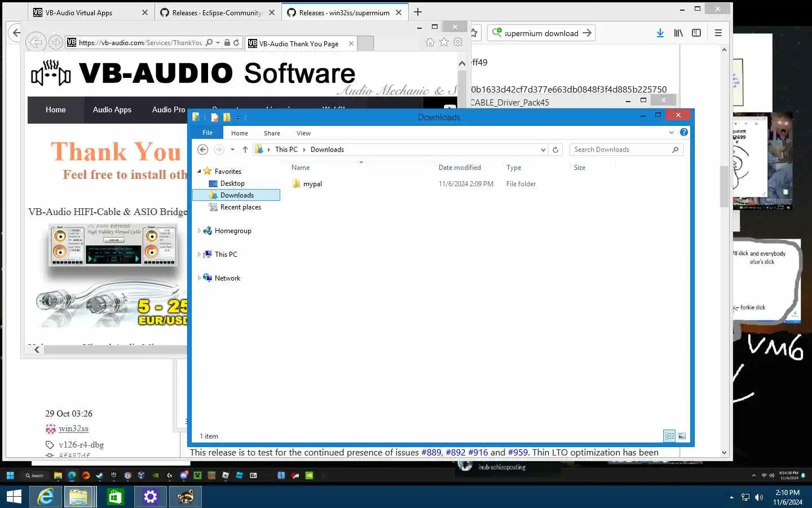Open the Windows 8 Start button

tap(14, 497)
